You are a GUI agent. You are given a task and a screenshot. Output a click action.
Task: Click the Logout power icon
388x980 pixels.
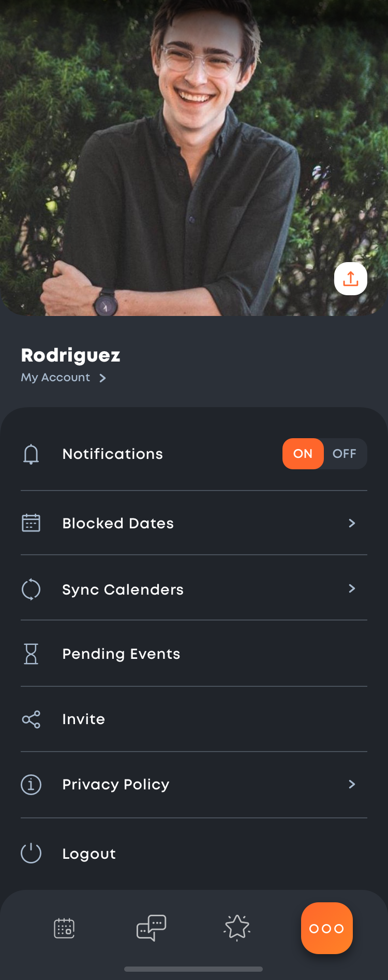click(31, 853)
